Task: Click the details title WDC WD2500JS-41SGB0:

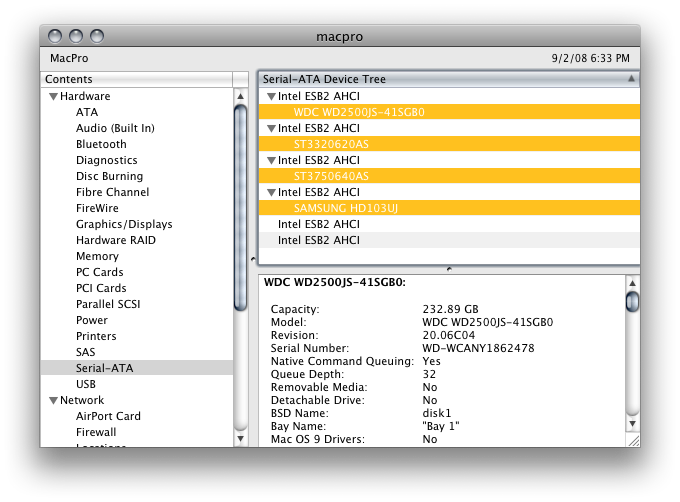Action: (x=335, y=283)
